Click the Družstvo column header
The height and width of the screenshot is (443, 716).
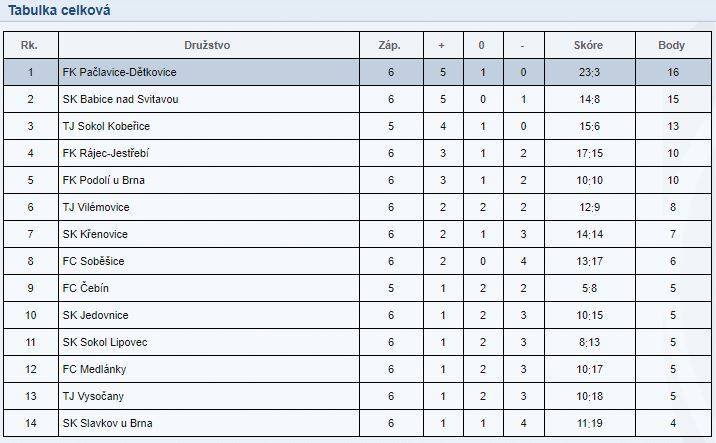[x=207, y=45]
